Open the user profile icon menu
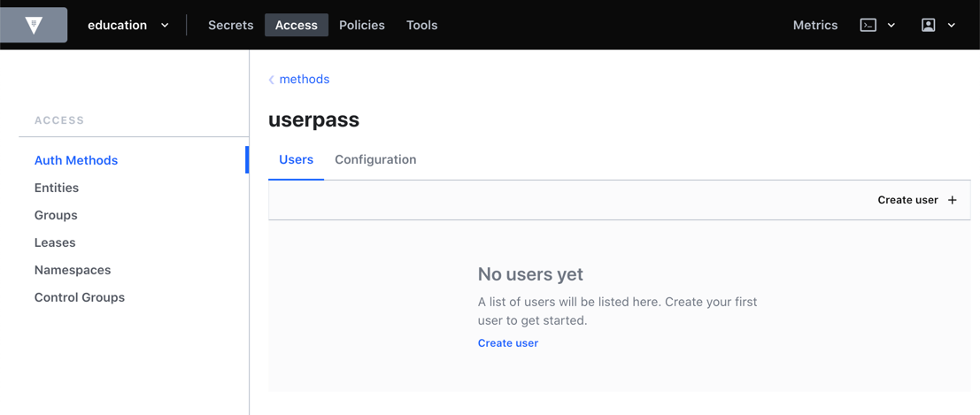Screen dimensions: 980x415 click(x=928, y=25)
